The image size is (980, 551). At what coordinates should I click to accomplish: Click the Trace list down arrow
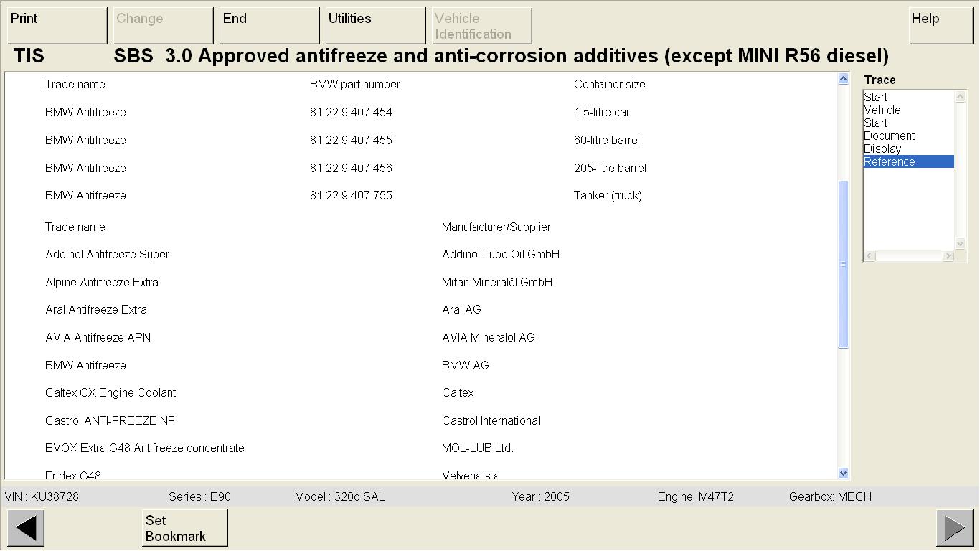[960, 243]
